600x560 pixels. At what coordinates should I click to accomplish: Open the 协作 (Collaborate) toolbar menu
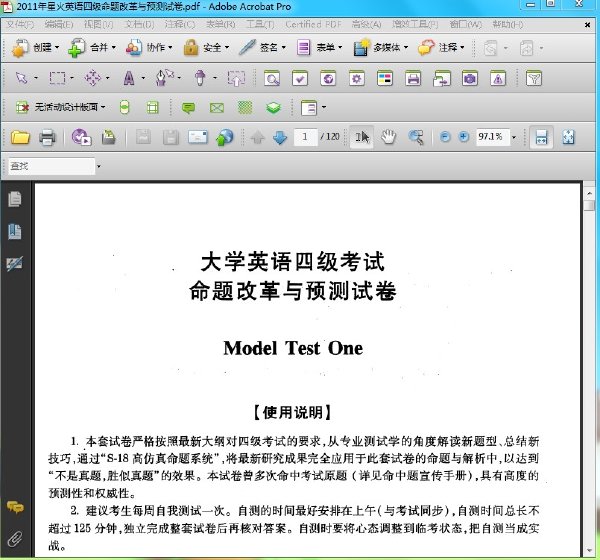coord(149,48)
